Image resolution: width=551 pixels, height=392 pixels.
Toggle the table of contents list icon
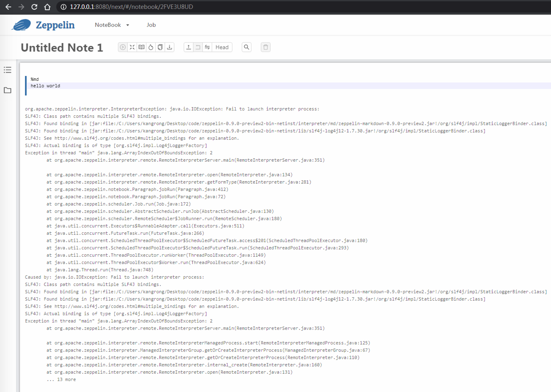[x=8, y=70]
